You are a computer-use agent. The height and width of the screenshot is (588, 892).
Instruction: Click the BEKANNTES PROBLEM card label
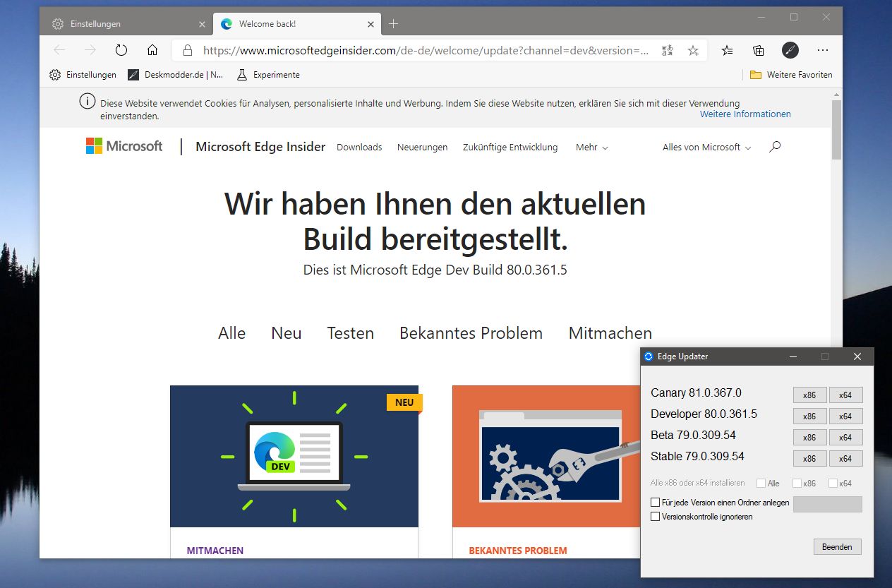point(518,551)
